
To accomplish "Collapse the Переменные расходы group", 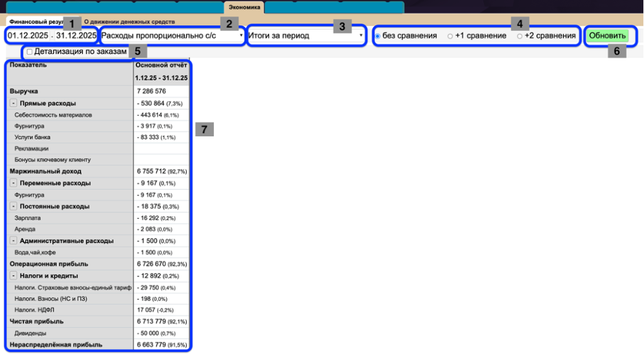I will [13, 183].
